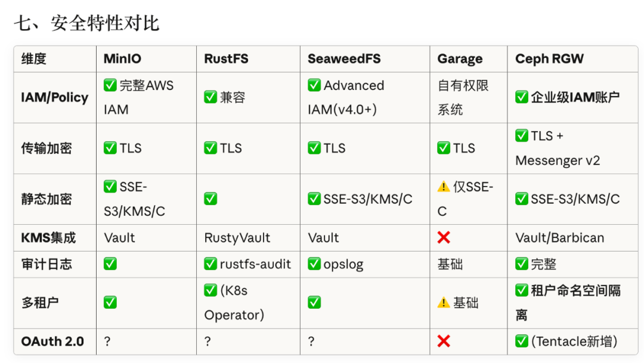Click the red X in Garage's KMS集成 row
The width and height of the screenshot is (644, 363).
click(444, 238)
